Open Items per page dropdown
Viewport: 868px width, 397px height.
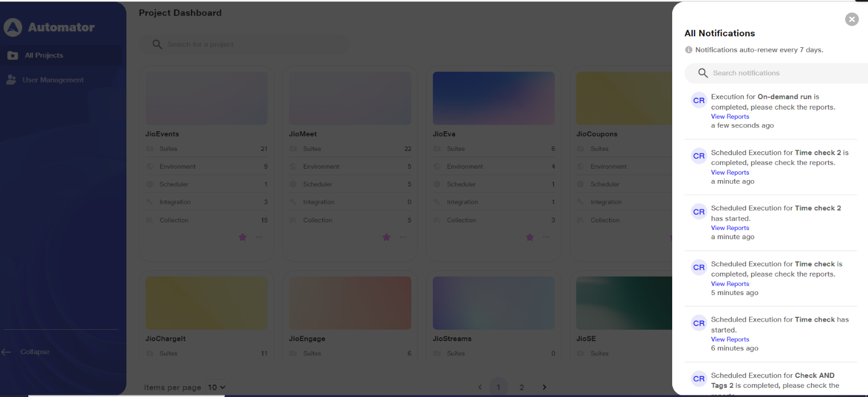coord(216,387)
